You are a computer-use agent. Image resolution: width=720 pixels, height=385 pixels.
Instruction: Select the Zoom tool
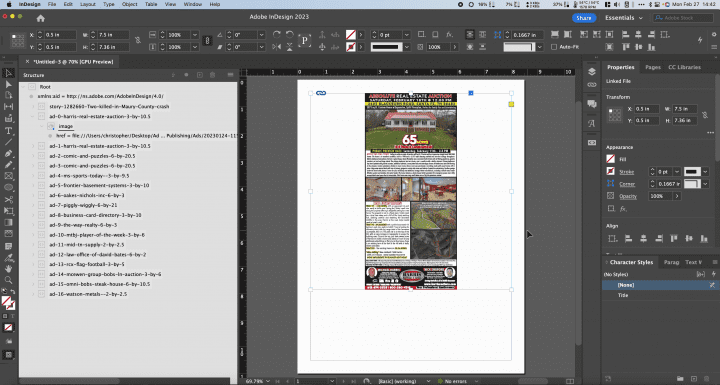click(8, 280)
